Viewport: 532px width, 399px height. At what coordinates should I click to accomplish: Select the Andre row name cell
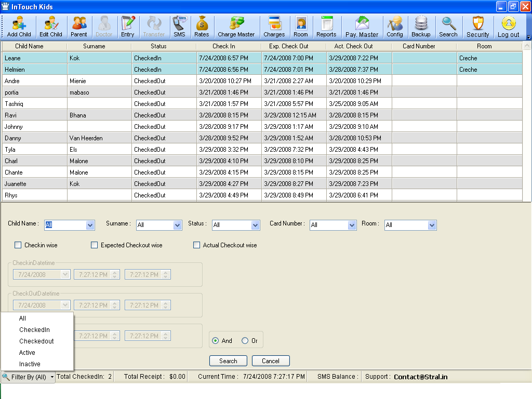point(35,81)
